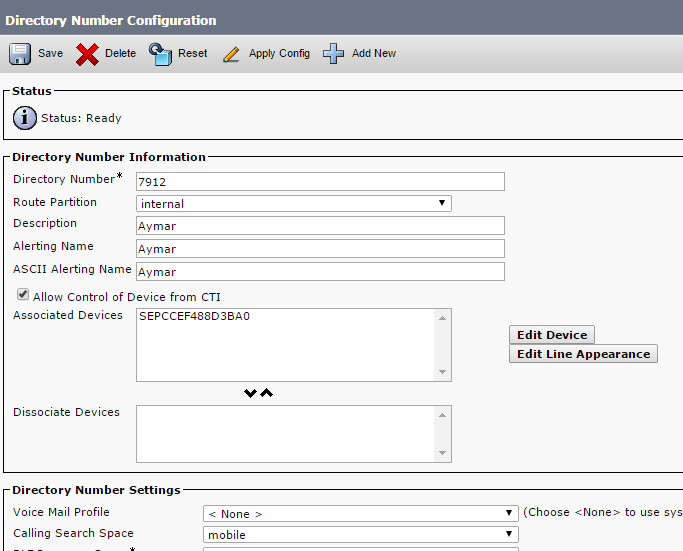Click Associated Devices scrollbar down arrow

point(443,373)
